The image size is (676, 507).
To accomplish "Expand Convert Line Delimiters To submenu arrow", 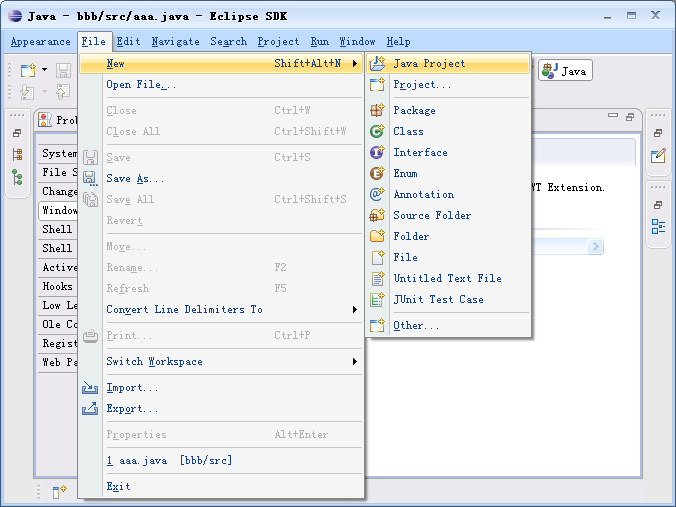I will pos(355,310).
